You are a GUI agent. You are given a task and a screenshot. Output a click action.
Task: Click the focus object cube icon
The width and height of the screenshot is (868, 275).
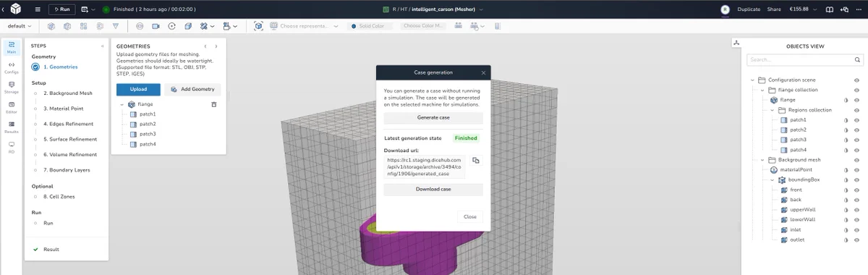pos(258,26)
